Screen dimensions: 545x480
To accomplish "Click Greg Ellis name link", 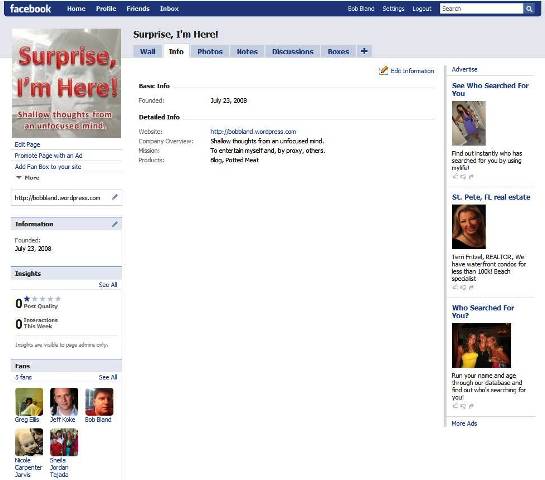I will click(27, 420).
